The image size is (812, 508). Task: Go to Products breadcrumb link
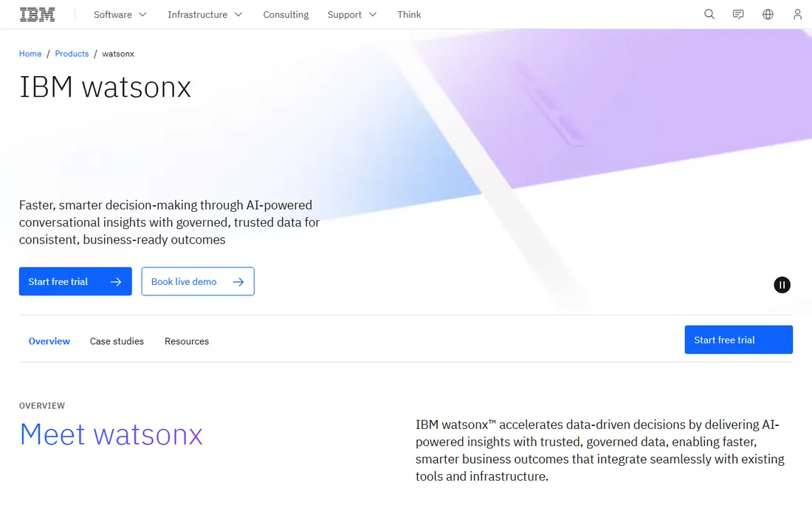(x=72, y=54)
